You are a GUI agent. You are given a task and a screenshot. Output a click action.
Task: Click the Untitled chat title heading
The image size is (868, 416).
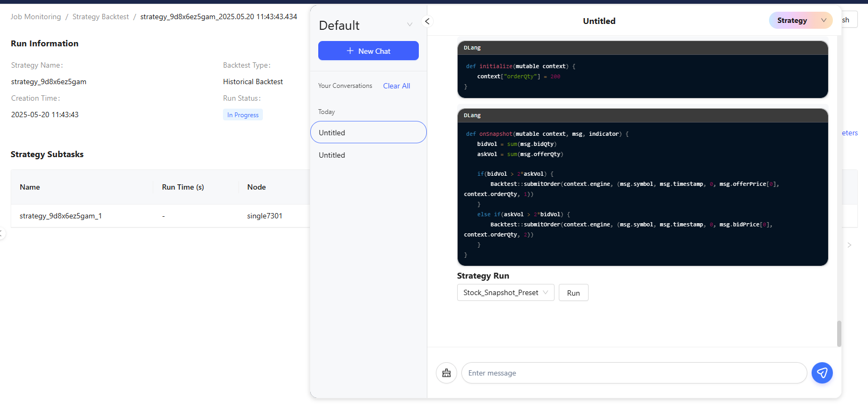coord(599,21)
